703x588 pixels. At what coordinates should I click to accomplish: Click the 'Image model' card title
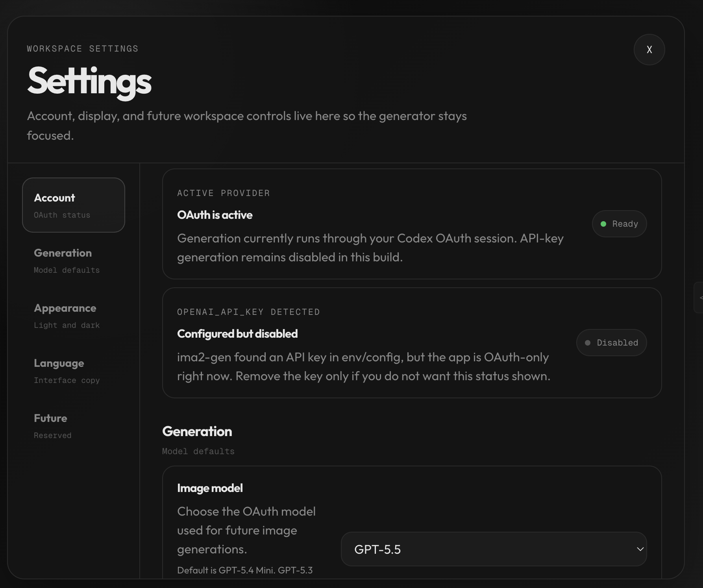(x=210, y=488)
